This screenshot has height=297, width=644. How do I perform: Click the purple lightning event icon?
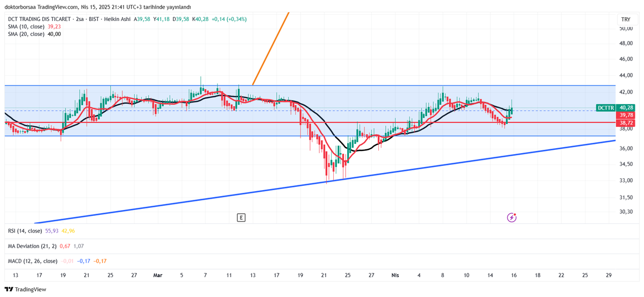(512, 218)
